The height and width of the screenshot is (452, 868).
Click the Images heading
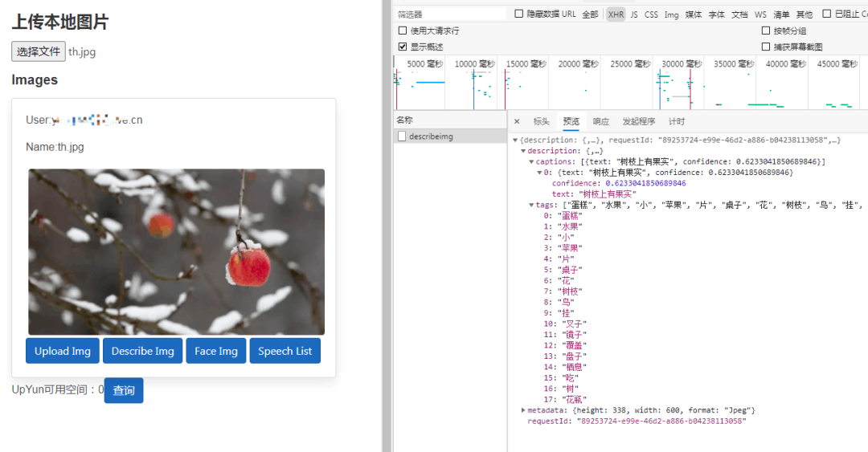(x=35, y=79)
